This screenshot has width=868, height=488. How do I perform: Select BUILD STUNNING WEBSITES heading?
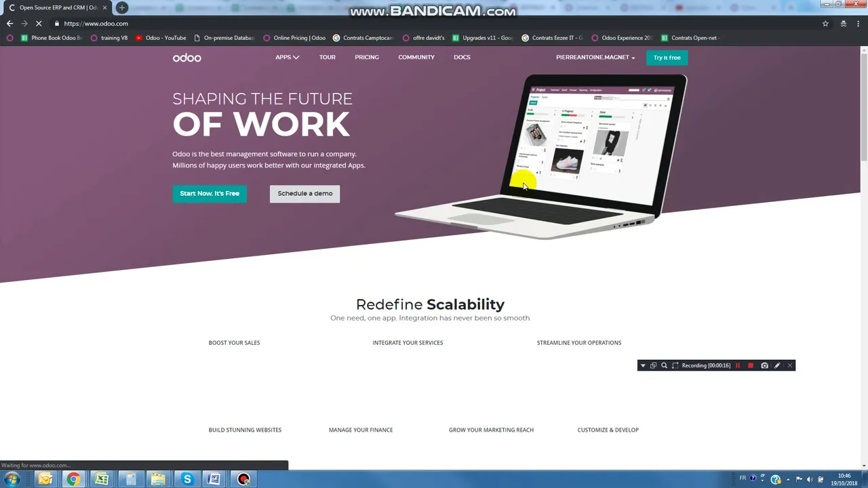(245, 430)
